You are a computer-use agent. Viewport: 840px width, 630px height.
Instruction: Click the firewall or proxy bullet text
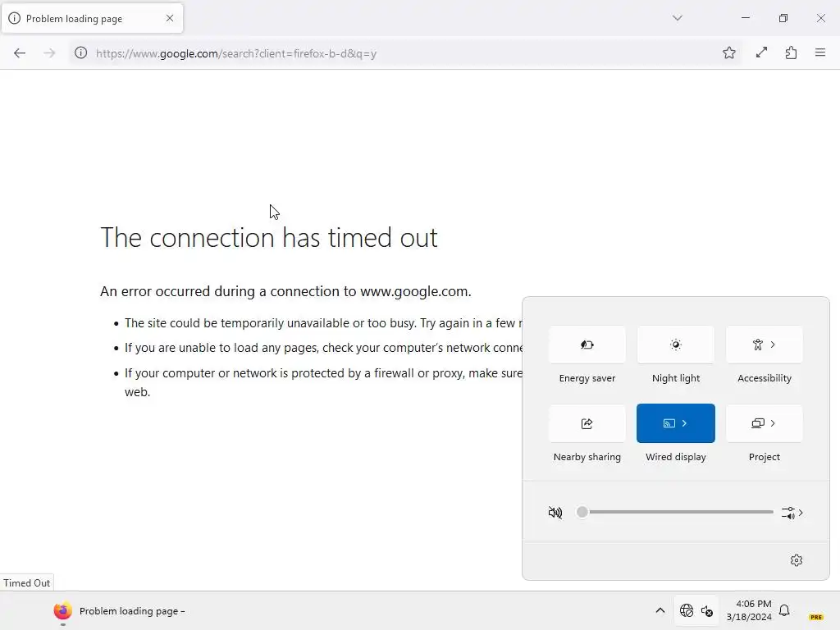(323, 382)
